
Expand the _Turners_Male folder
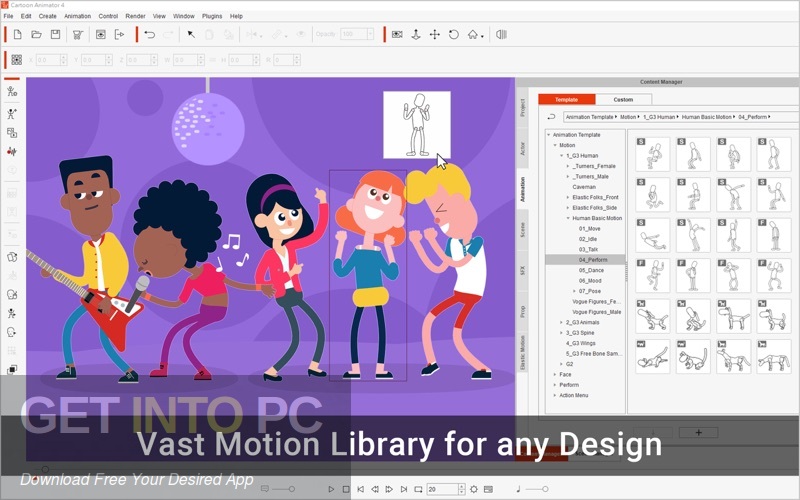tap(568, 177)
